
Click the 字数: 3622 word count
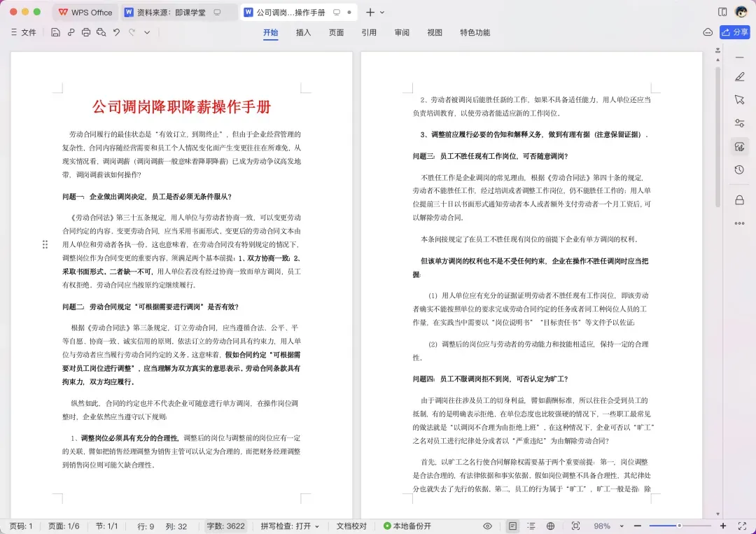pos(225,526)
